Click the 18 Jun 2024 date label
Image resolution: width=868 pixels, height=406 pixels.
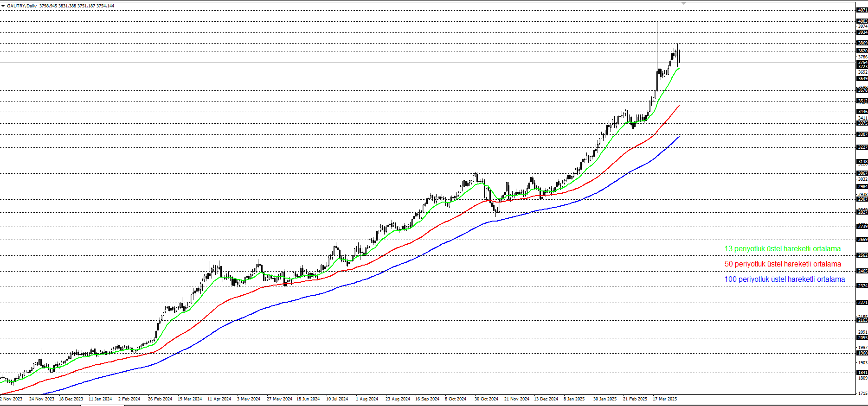(308, 399)
